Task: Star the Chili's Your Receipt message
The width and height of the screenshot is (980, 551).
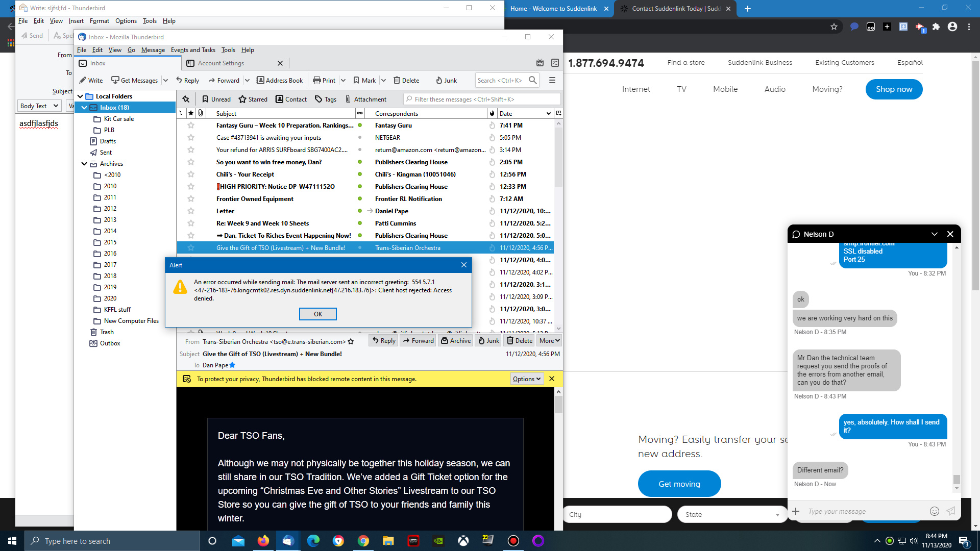Action: 191,174
